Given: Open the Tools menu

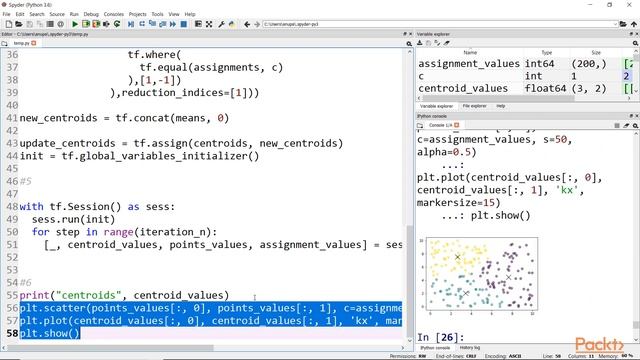Looking at the screenshot, I should (x=157, y=14).
